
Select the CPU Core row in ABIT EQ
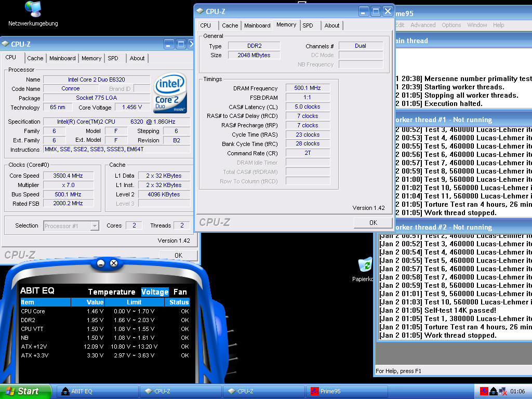tap(105, 311)
